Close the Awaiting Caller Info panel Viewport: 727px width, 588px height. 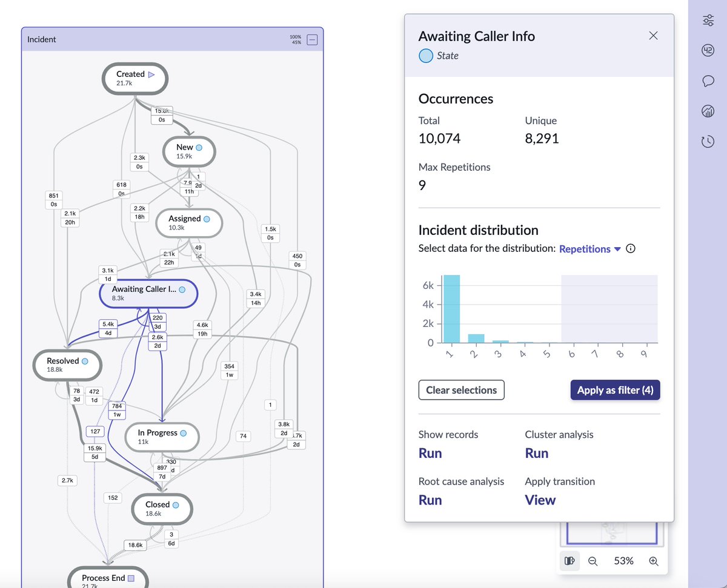[x=653, y=36]
